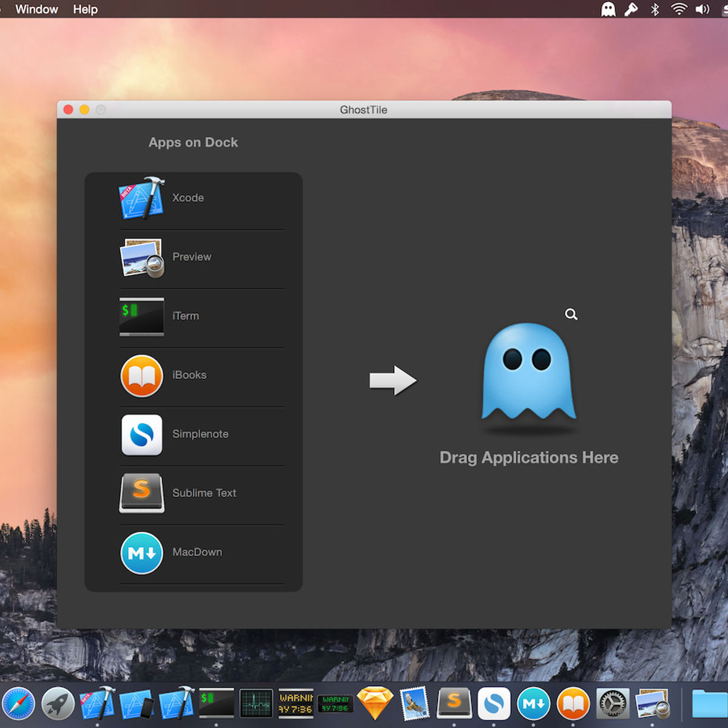The height and width of the screenshot is (728, 728).
Task: Click the MacDown icon in the app list
Action: (x=141, y=553)
